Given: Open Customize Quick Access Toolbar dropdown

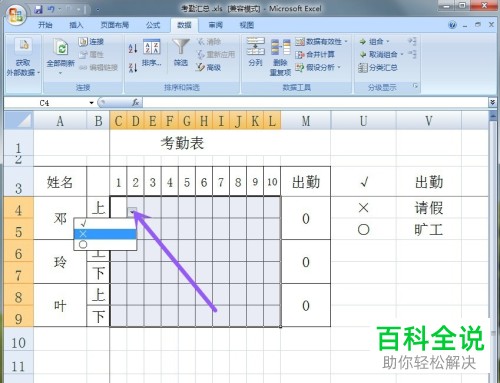Looking at the screenshot, I should (x=98, y=10).
